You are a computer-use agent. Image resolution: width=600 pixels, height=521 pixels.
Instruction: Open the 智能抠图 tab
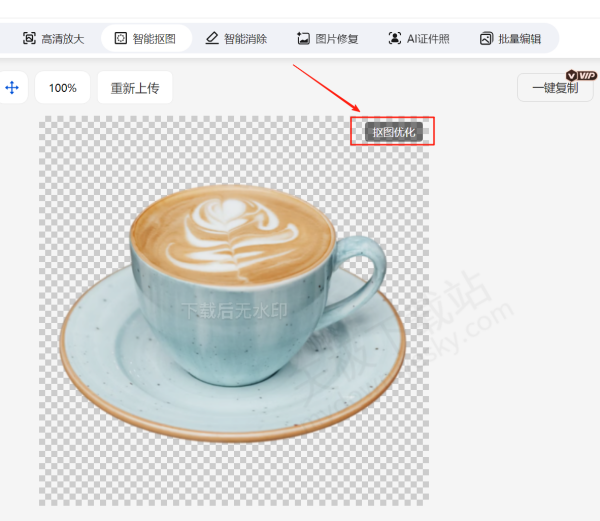coord(155,39)
